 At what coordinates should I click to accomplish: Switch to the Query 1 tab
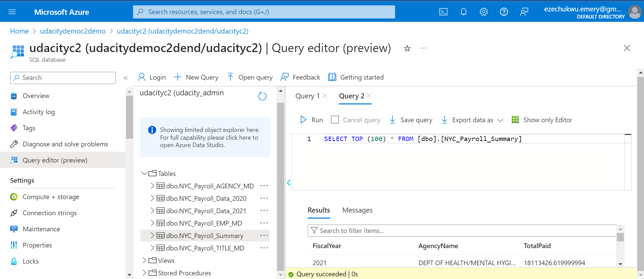[x=307, y=96]
